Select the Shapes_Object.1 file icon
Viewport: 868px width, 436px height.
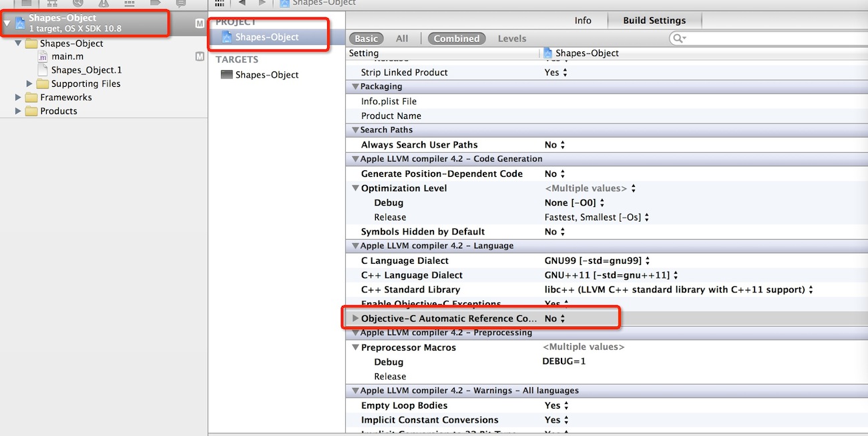(44, 70)
